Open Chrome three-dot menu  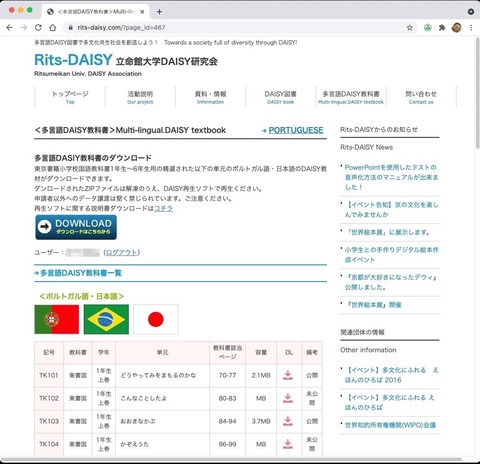pos(471,28)
